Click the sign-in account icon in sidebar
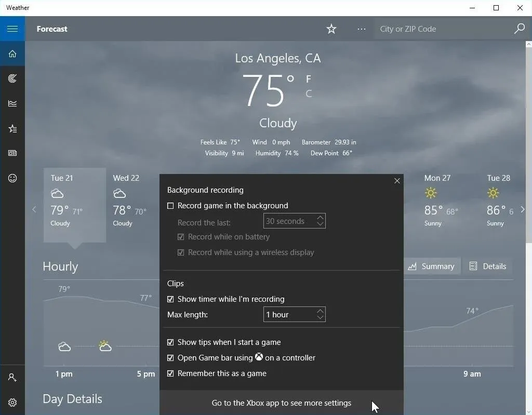The image size is (532, 415). click(12, 377)
